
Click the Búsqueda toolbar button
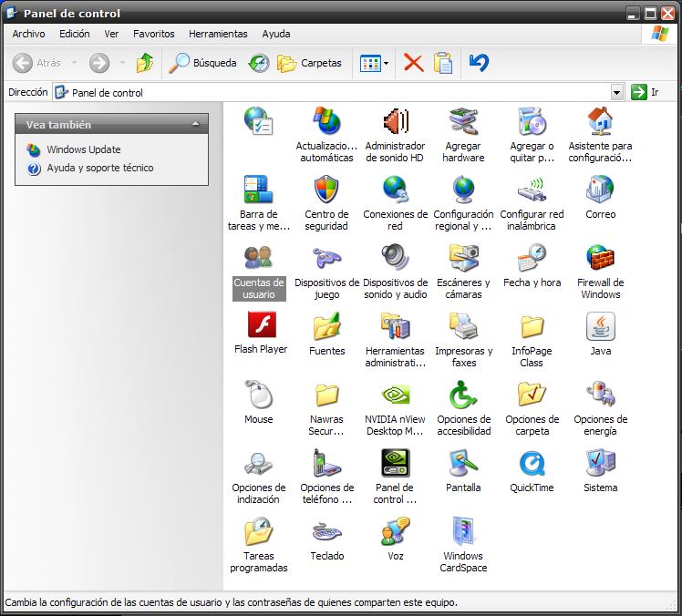point(202,63)
